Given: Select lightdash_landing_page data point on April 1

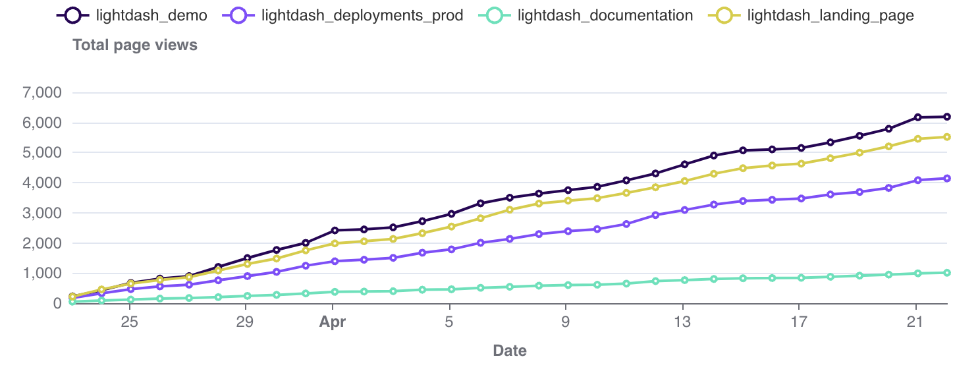Looking at the screenshot, I should [335, 243].
